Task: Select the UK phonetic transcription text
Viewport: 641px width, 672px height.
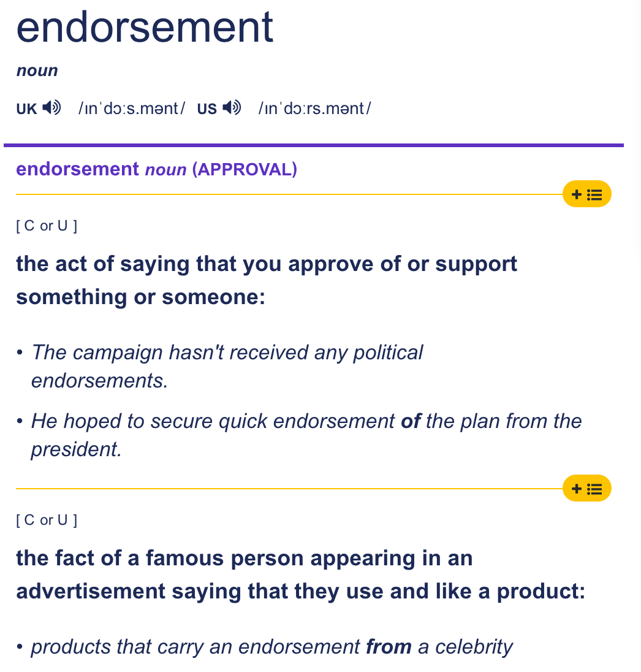Action: [x=132, y=109]
